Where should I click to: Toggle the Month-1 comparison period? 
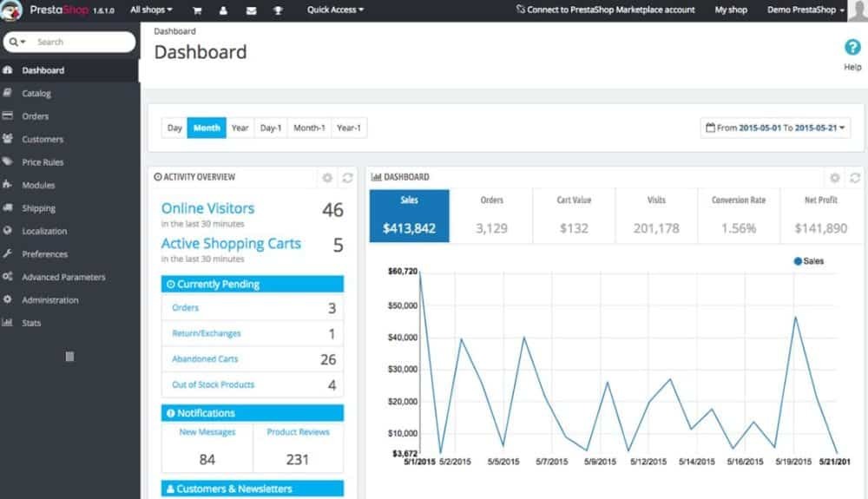click(x=309, y=128)
